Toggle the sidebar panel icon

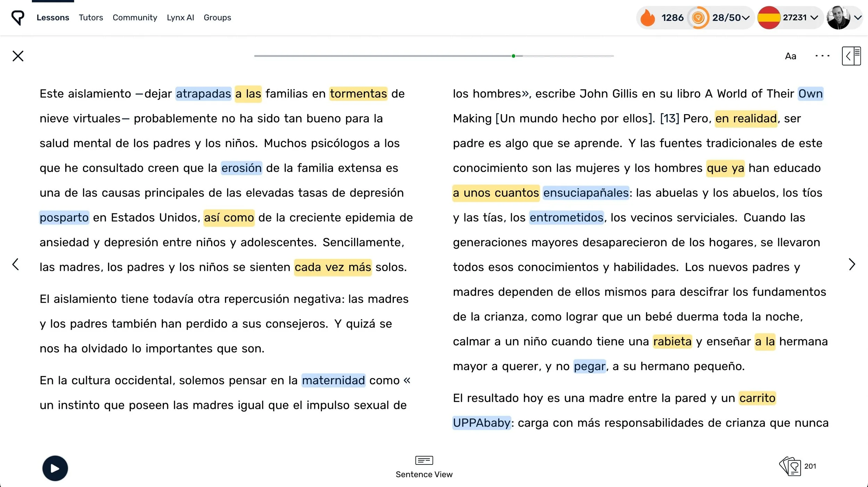851,56
